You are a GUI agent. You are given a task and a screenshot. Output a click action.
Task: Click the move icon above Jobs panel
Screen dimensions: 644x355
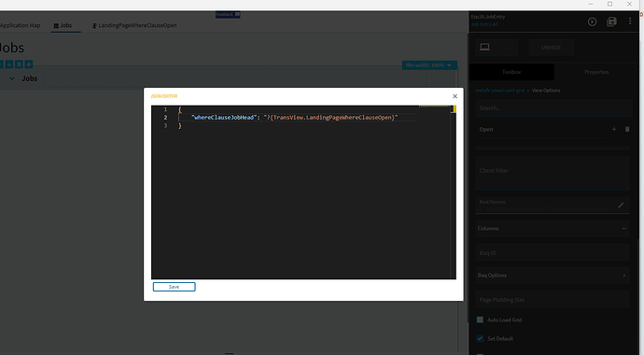point(29,64)
